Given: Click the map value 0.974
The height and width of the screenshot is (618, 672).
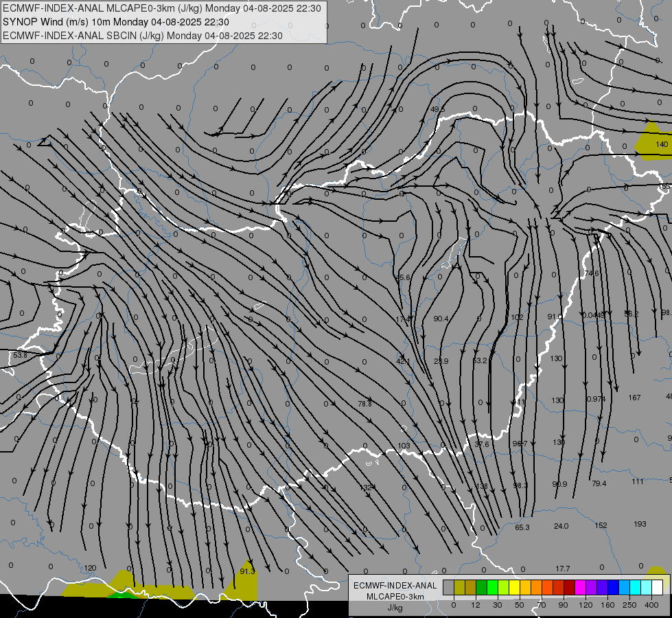Looking at the screenshot, I should [596, 399].
